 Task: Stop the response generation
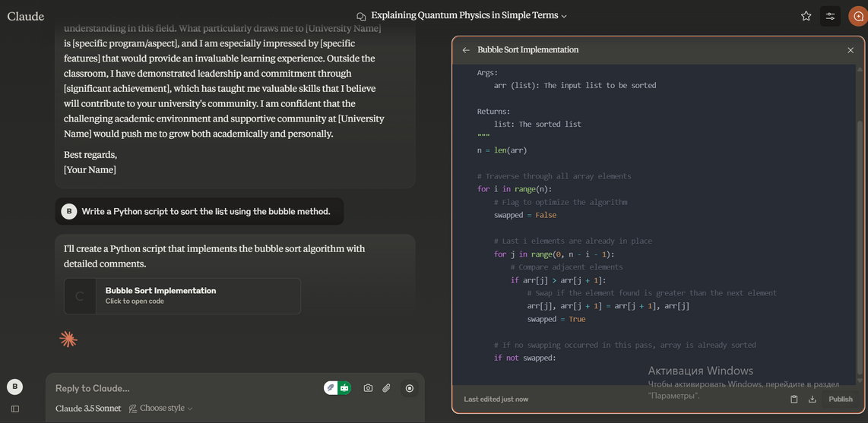[410, 388]
